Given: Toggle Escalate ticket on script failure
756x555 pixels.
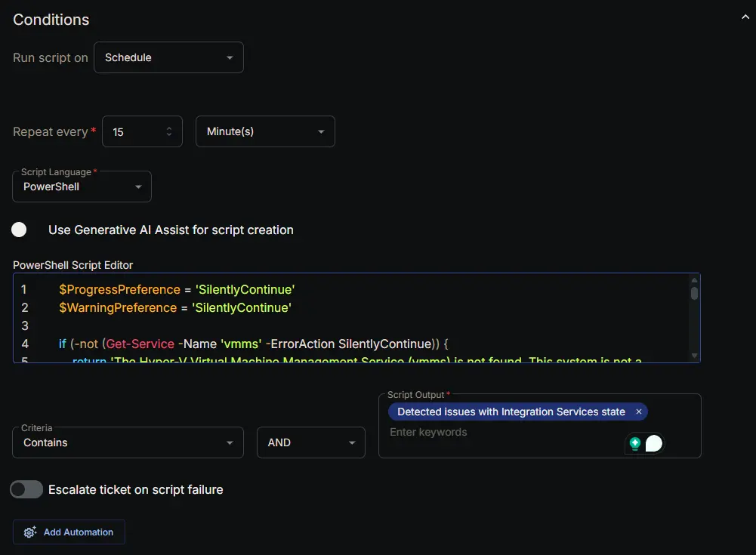Looking at the screenshot, I should [x=26, y=490].
